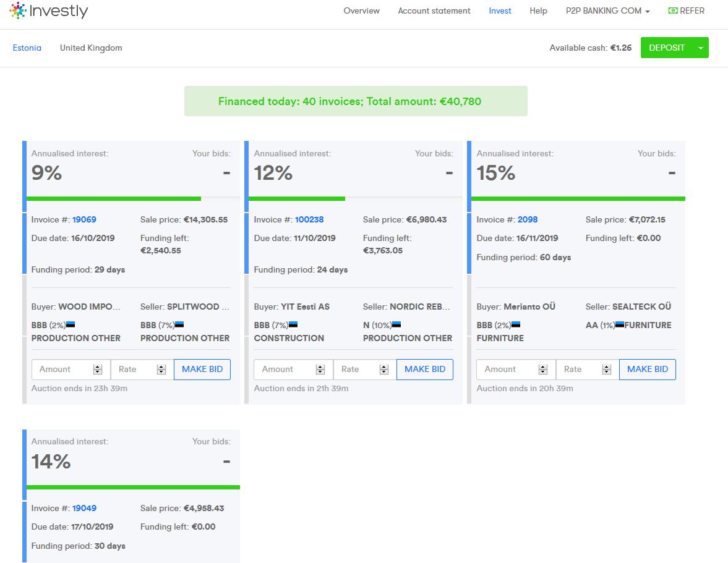Viewport: 728px width, 563px height.
Task: Click the Rate spinner arrows for invoice 100238
Action: point(383,369)
